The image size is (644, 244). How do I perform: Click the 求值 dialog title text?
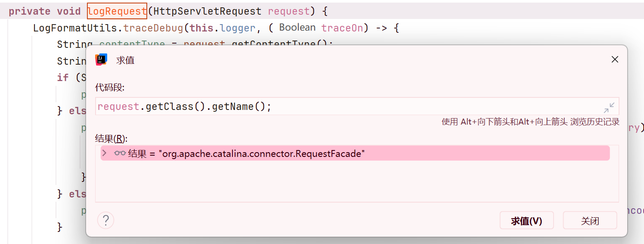coord(125,60)
